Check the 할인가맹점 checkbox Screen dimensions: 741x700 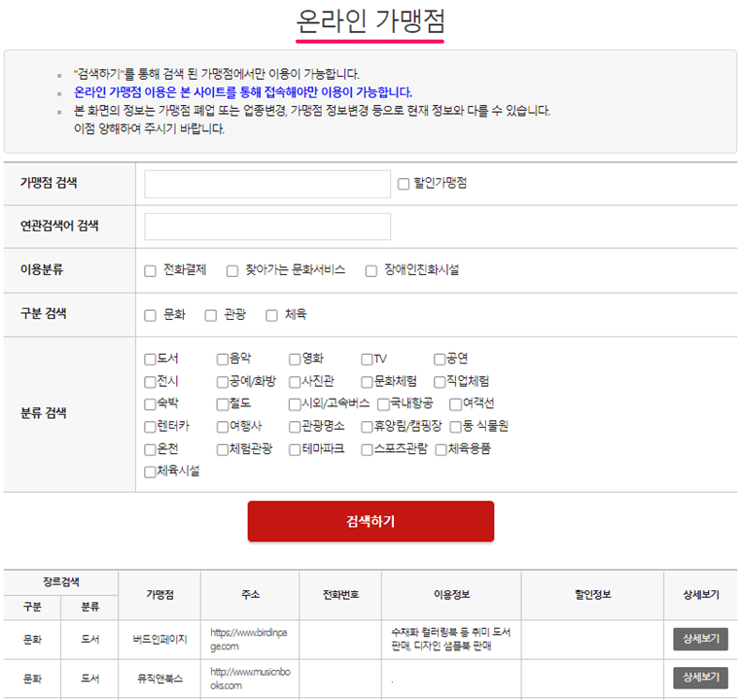point(404,184)
